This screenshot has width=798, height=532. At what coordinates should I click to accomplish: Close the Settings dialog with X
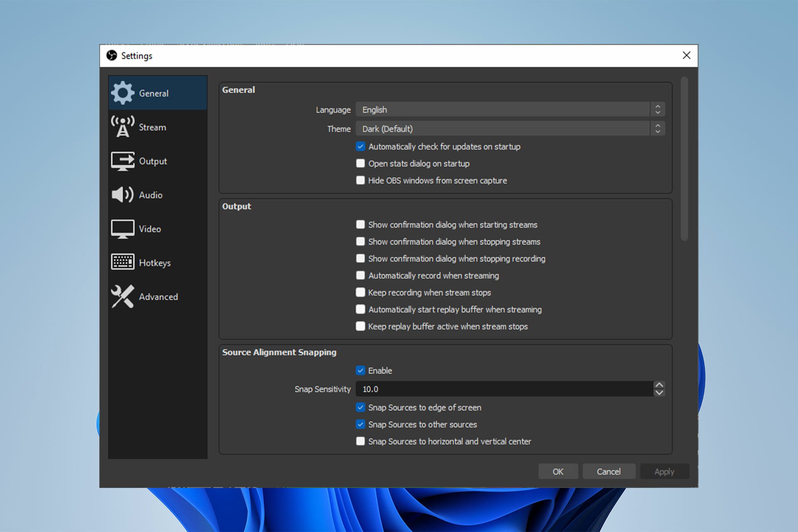pos(687,55)
